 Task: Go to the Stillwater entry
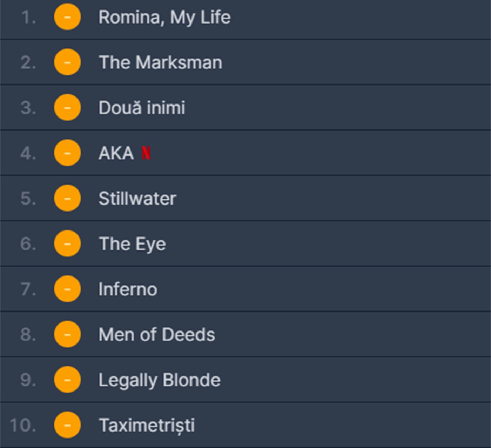pyautogui.click(x=137, y=199)
